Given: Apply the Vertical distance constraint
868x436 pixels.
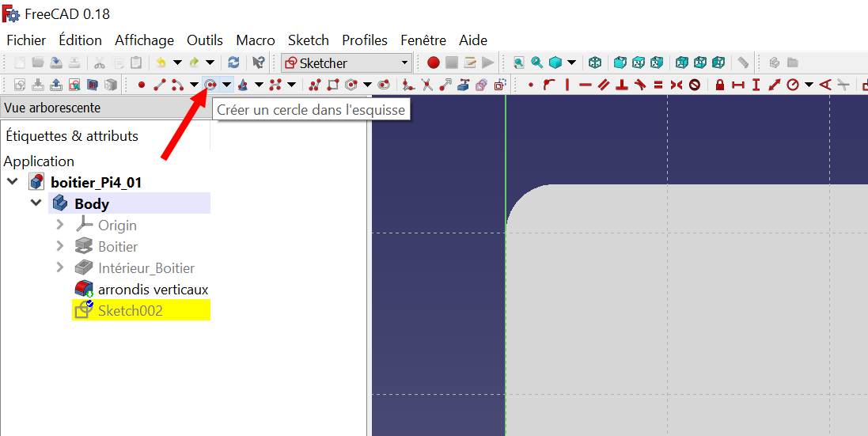Looking at the screenshot, I should click(756, 85).
